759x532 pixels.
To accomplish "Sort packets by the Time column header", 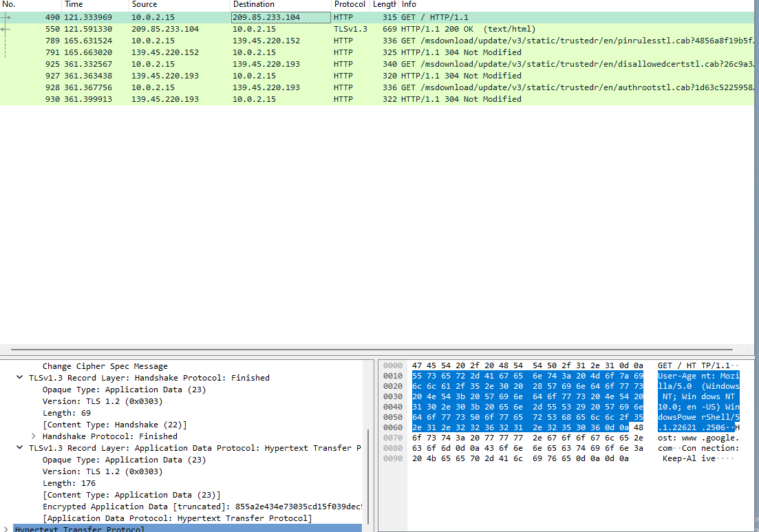I will (x=96, y=4).
